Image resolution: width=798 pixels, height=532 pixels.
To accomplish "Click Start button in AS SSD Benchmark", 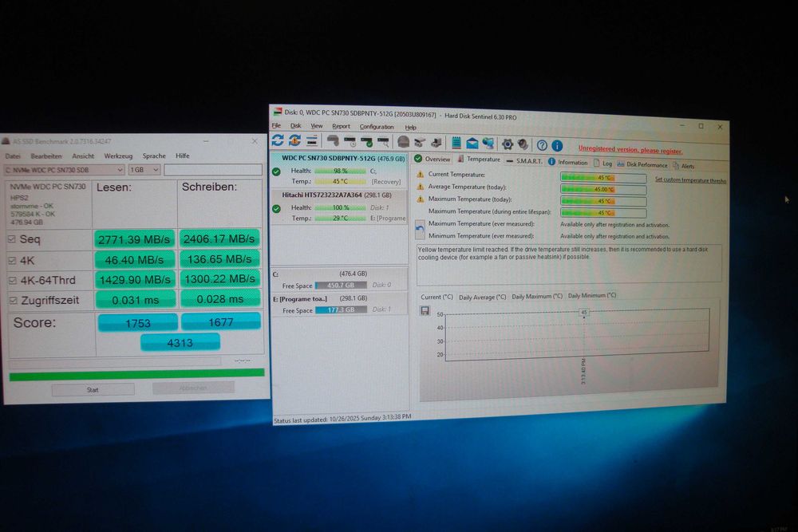I will coord(93,389).
